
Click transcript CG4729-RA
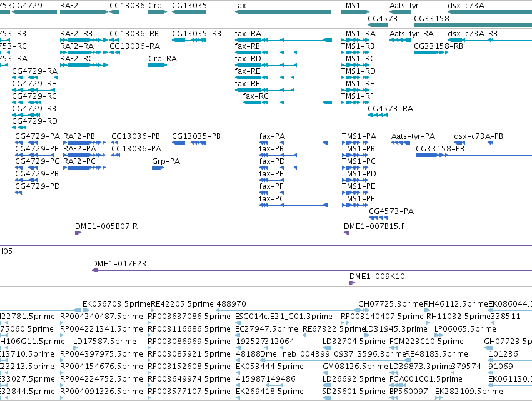(x=34, y=78)
